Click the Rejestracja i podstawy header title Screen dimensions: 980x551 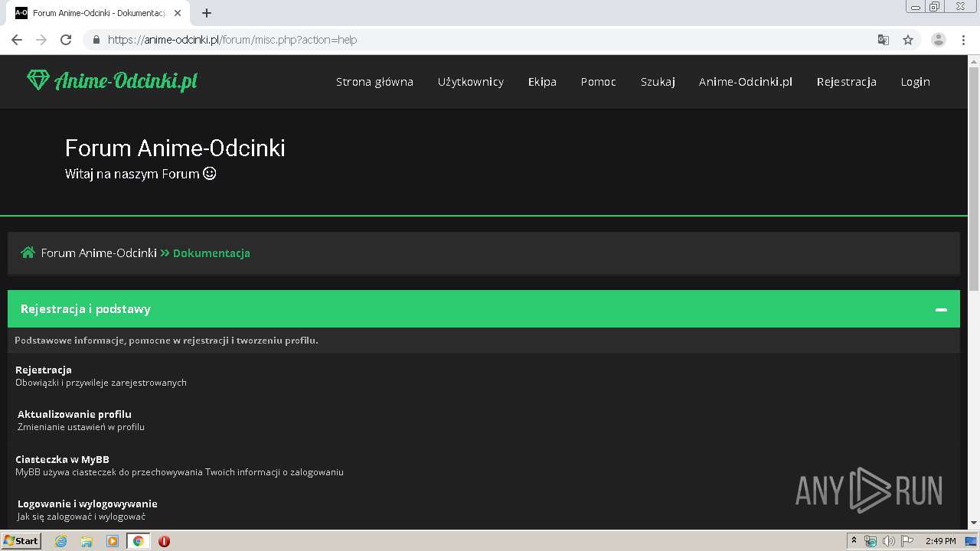click(86, 309)
